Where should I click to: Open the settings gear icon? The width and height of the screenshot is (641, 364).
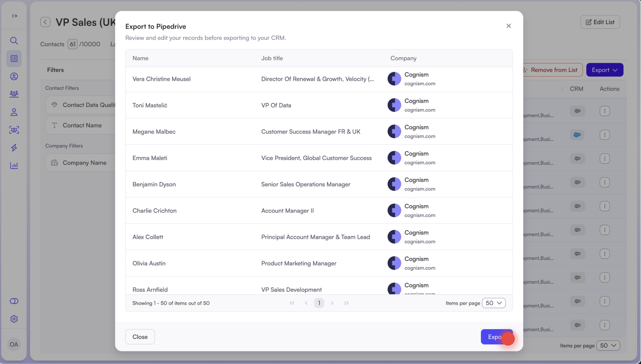[14, 319]
